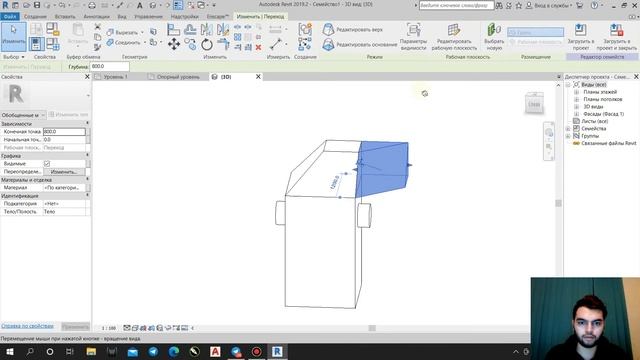640x360 pixels.
Task: Select the Mirror Pick Axis tool
Action: pyautogui.click(x=207, y=29)
